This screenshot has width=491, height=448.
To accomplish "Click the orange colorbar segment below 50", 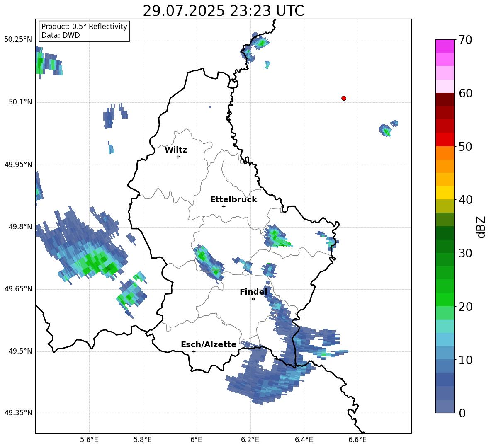I will 445,153.
